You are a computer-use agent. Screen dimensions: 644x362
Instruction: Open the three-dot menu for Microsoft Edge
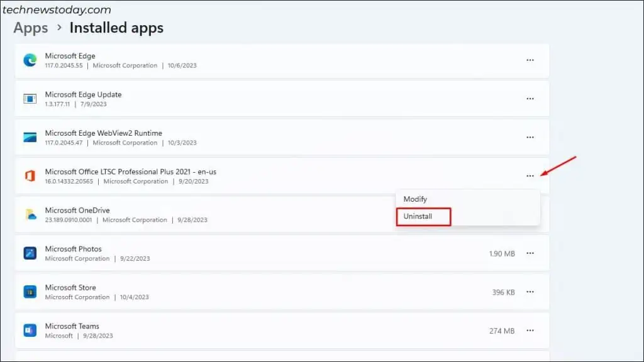pyautogui.click(x=530, y=60)
